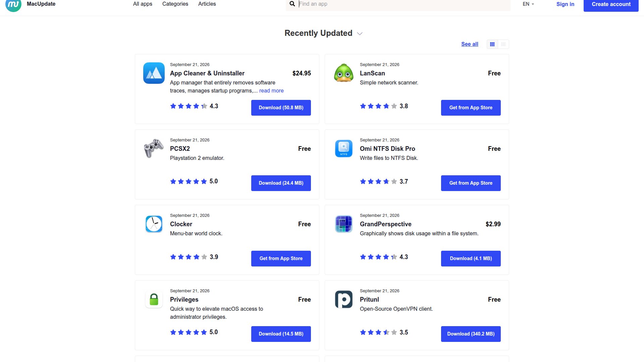
Task: Click the Clocker 3.9 star rating
Action: coord(194,257)
